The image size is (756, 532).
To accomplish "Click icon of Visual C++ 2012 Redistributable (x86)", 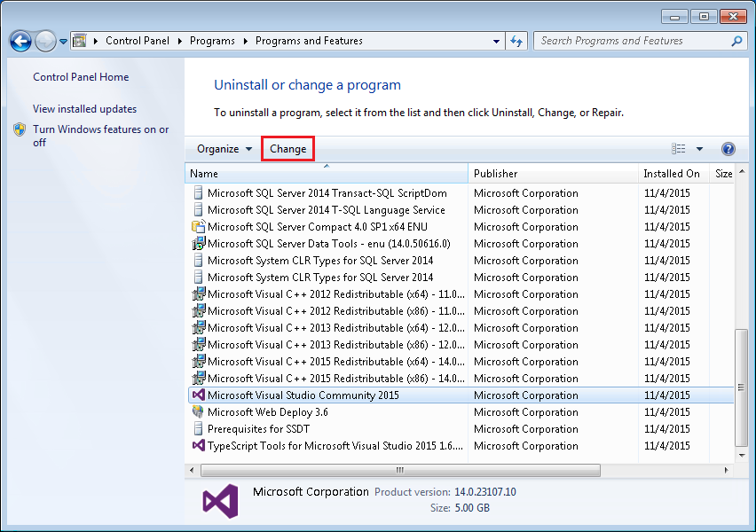I will coord(199,311).
